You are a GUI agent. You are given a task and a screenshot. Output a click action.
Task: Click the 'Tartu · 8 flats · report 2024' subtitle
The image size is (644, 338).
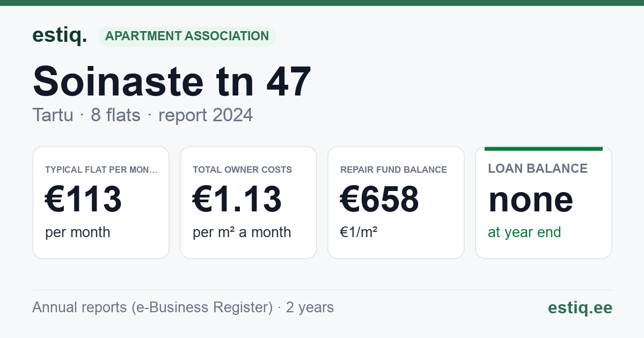[x=142, y=115]
